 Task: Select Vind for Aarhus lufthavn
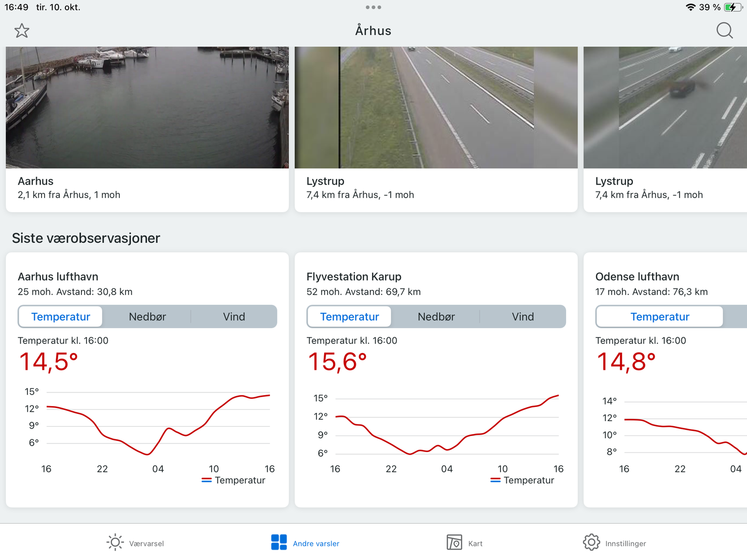click(234, 317)
